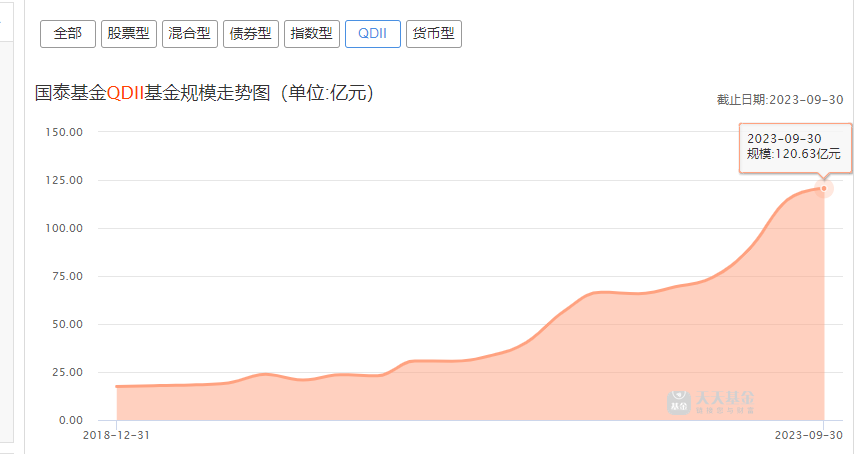Viewport: 860px width, 454px height.
Task: Click the 截止日期:2023-09-30 label
Action: pyautogui.click(x=780, y=100)
